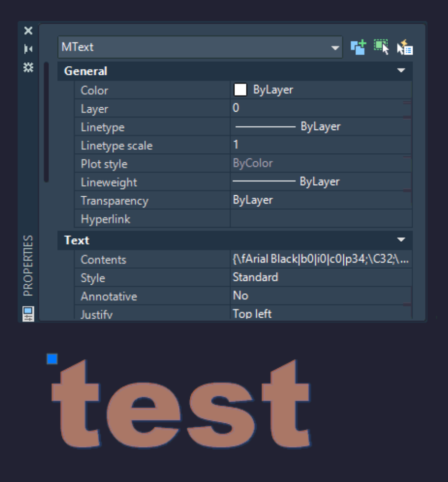Viewport: 448px width, 482px height.
Task: Collapse the General category
Action: [401, 71]
